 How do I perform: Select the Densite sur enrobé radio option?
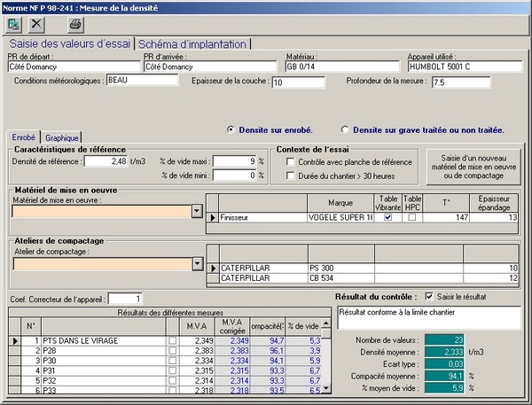pyautogui.click(x=231, y=129)
